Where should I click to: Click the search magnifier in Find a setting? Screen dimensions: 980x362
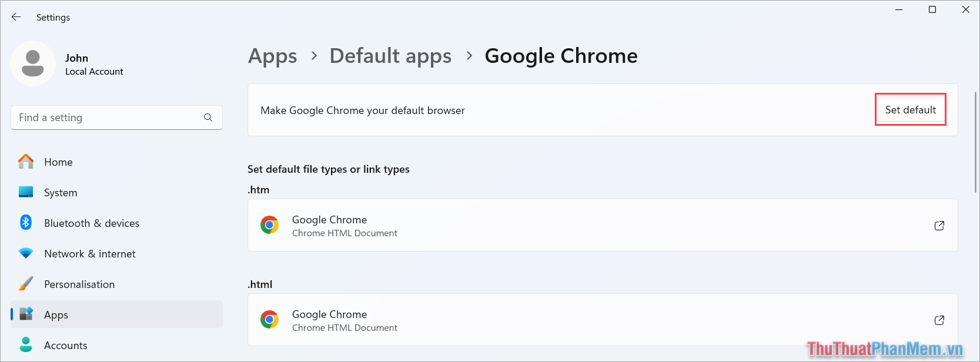click(209, 118)
